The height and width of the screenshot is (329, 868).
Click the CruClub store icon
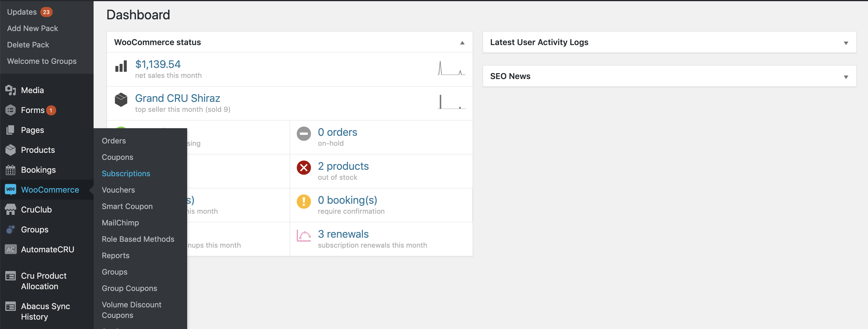pyautogui.click(x=11, y=209)
